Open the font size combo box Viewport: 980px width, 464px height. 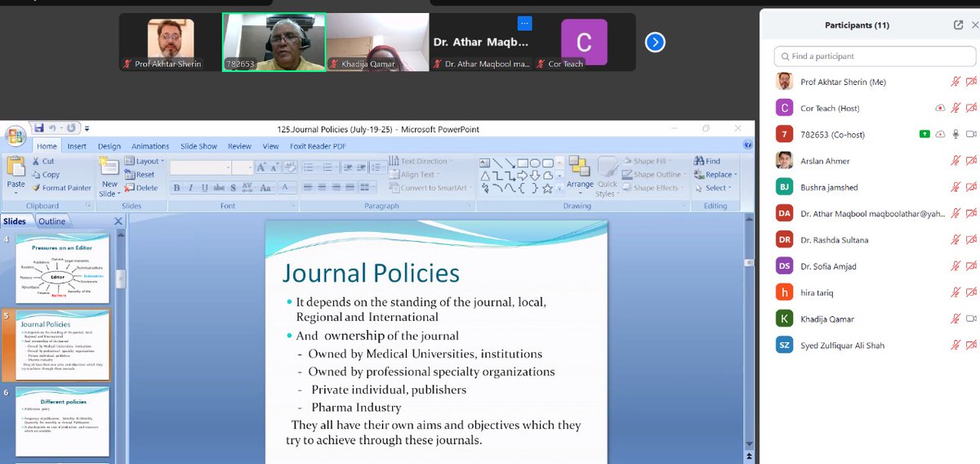243,167
